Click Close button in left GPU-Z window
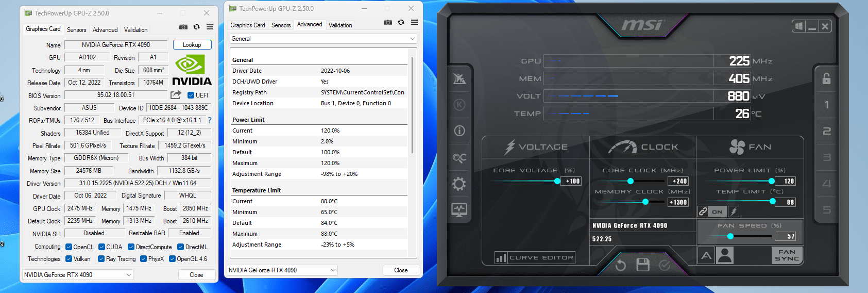The height and width of the screenshot is (293, 868). coord(196,275)
